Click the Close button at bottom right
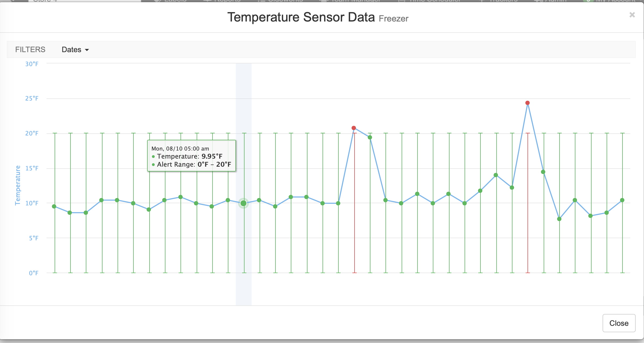 [619, 323]
